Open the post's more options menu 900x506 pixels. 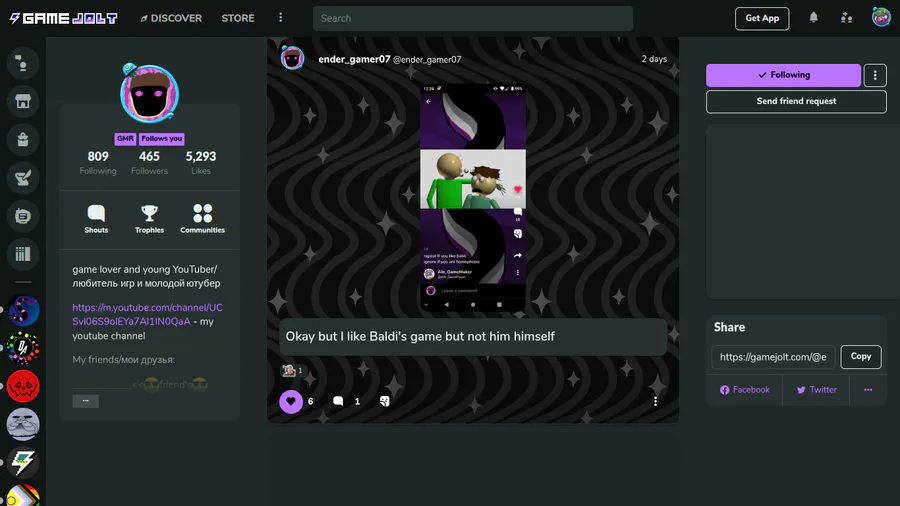tap(655, 402)
